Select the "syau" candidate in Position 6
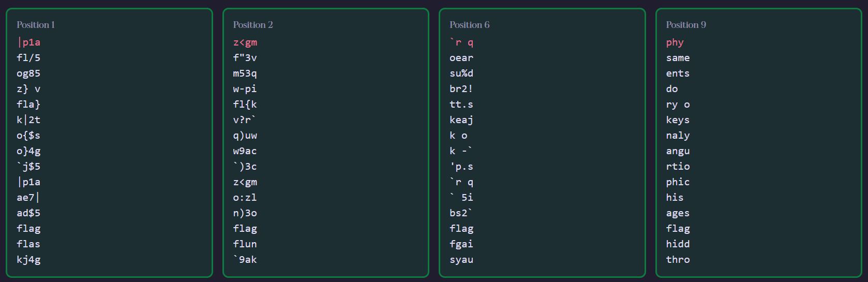Screen dimensions: 868x282 [461, 260]
